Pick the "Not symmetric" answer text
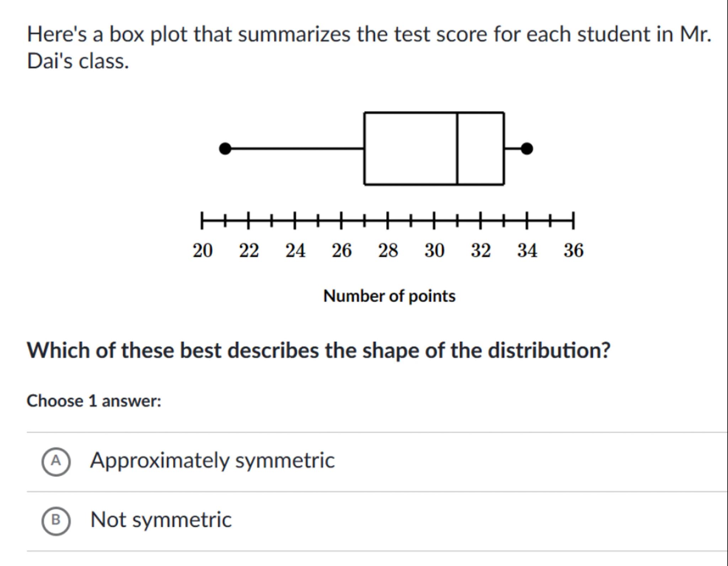 point(161,520)
